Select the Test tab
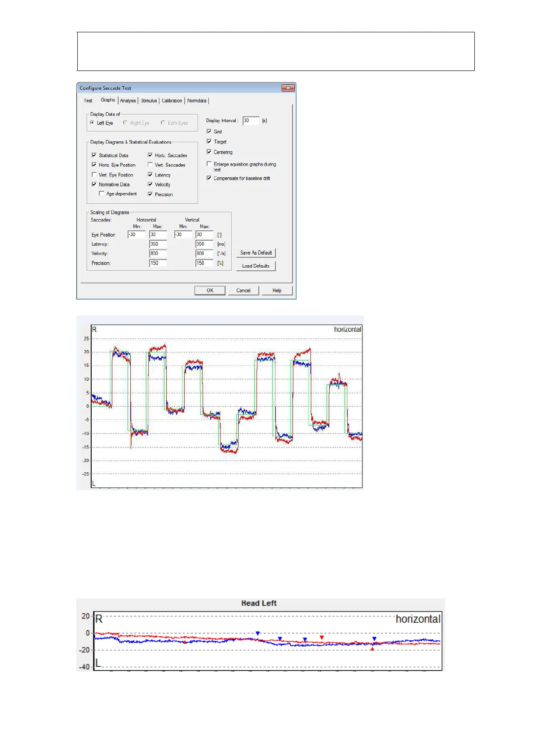Screen dimensions: 535x756 click(88, 101)
